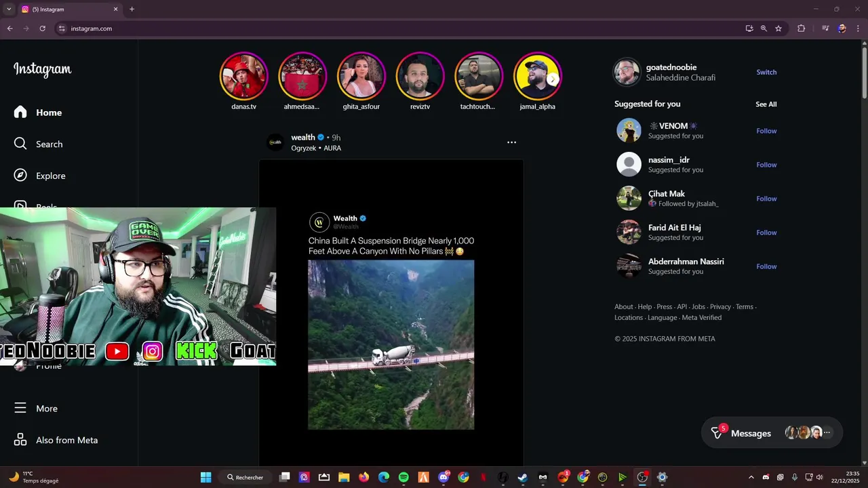
Task: View site information icon beside instagram.com
Action: click(x=62, y=28)
